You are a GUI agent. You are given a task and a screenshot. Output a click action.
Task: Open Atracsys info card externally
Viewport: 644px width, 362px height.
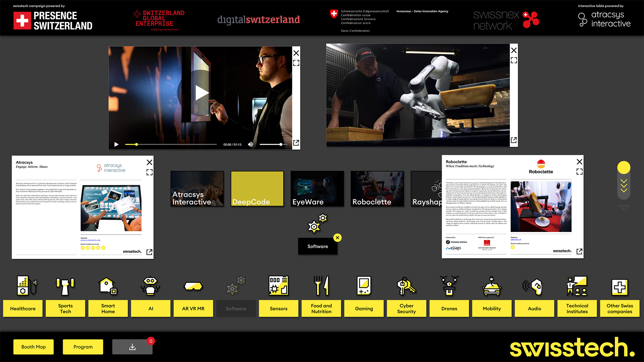coord(149,252)
